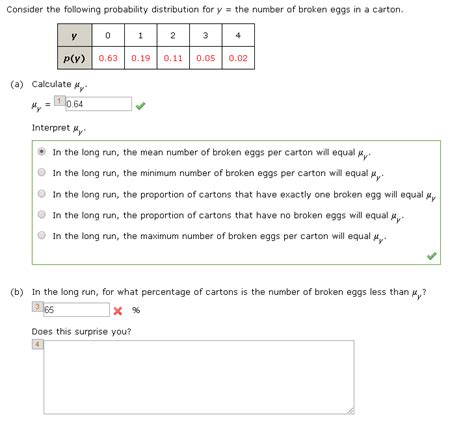Select the maximum number of broken eggs option
474x426 pixels.
tap(42, 235)
